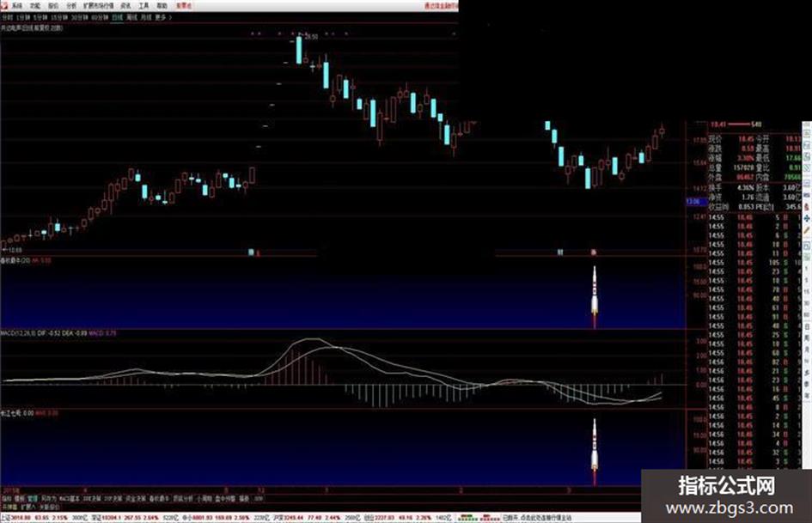Click the tall cyan candlestick at the chart peak

pos(299,50)
